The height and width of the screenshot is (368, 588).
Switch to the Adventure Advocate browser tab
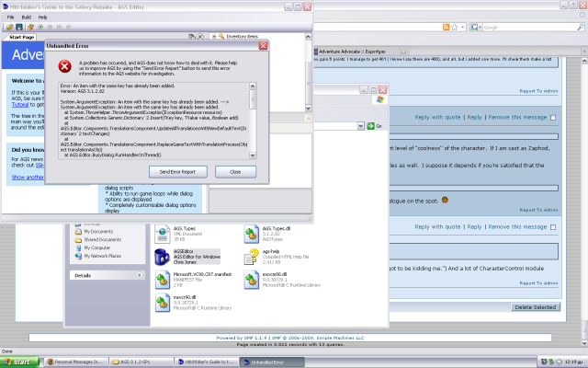point(360,52)
